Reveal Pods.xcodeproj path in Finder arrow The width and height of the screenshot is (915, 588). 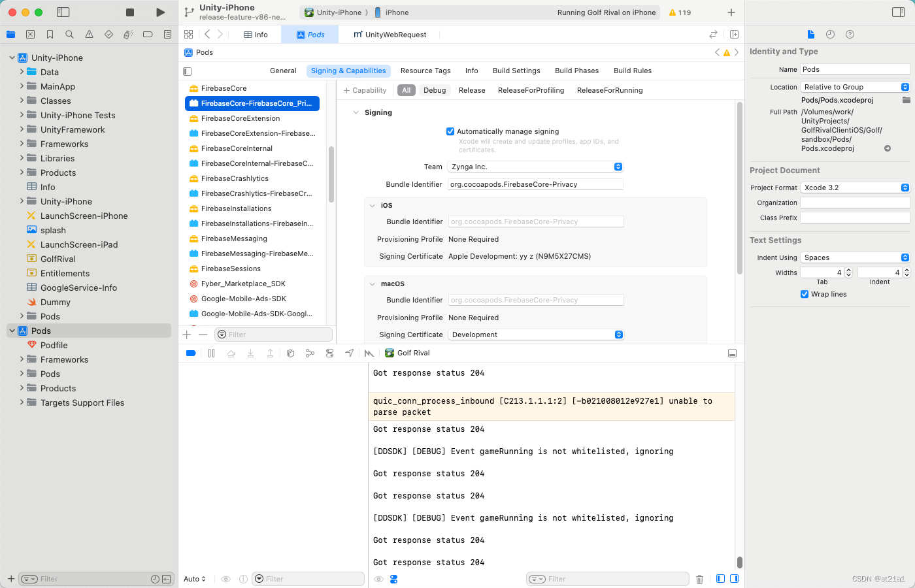pyautogui.click(x=888, y=149)
